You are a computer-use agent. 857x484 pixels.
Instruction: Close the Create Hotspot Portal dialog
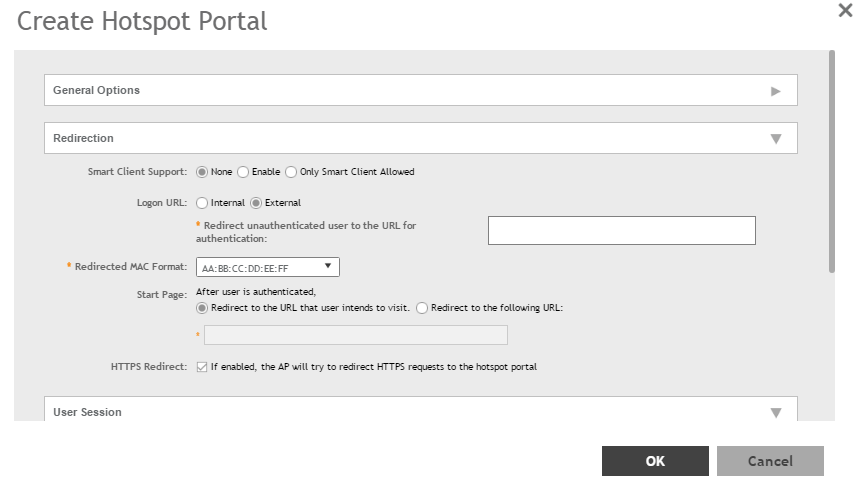(x=844, y=11)
